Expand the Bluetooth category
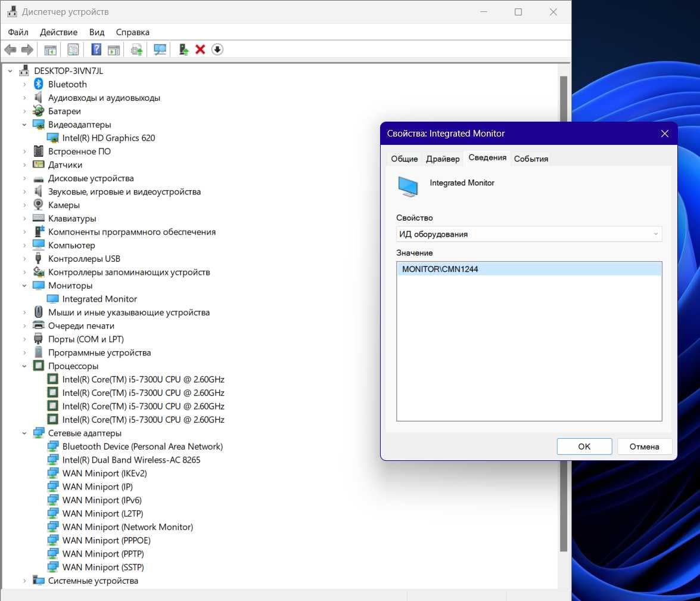 (24, 84)
